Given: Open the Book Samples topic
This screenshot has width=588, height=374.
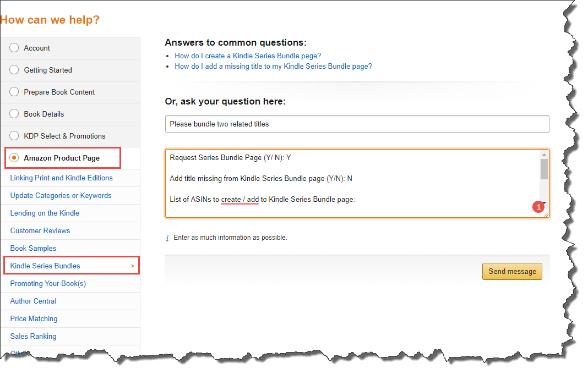Looking at the screenshot, I should [33, 249].
